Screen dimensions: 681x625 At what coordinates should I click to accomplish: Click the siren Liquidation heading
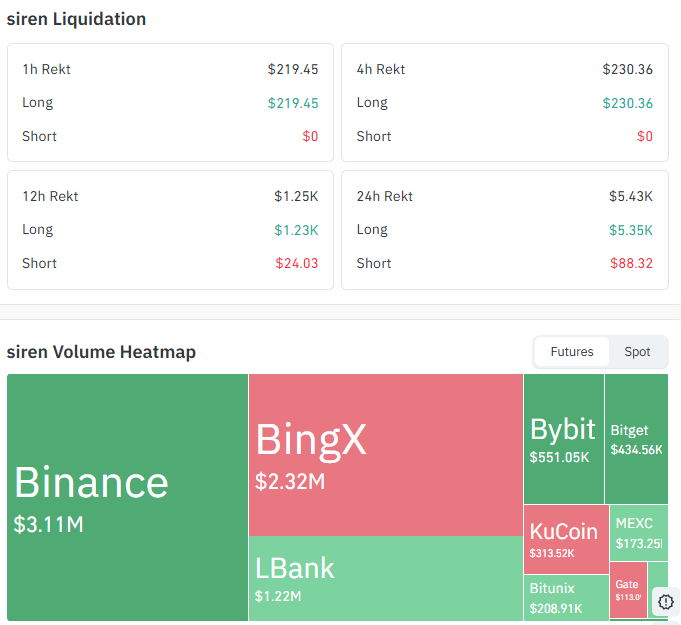click(76, 19)
